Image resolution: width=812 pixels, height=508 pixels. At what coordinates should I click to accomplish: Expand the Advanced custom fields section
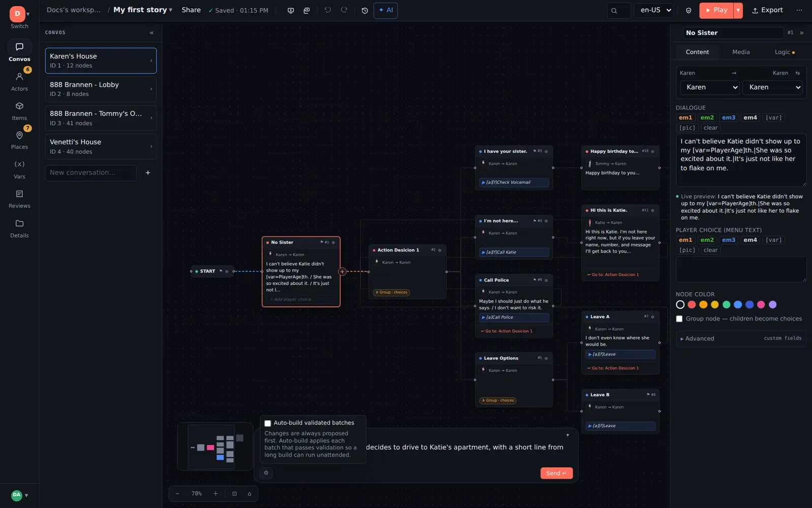(741, 338)
